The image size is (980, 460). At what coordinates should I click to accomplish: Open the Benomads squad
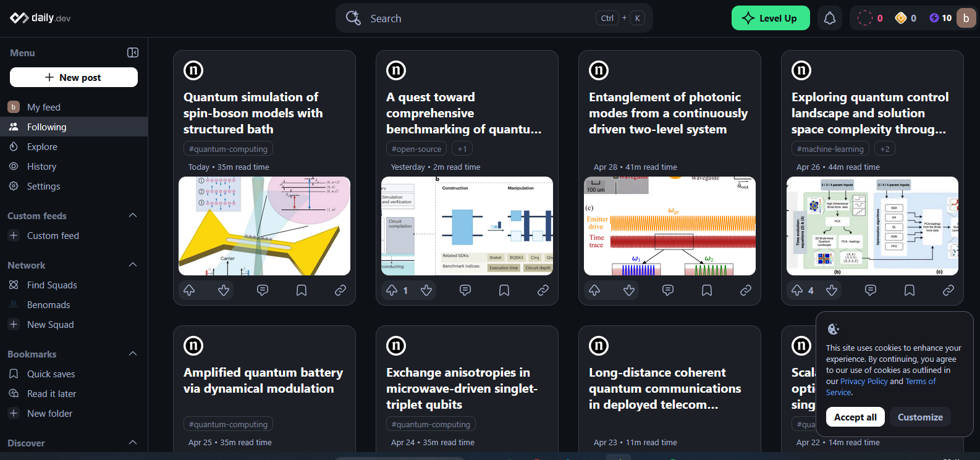74,304
